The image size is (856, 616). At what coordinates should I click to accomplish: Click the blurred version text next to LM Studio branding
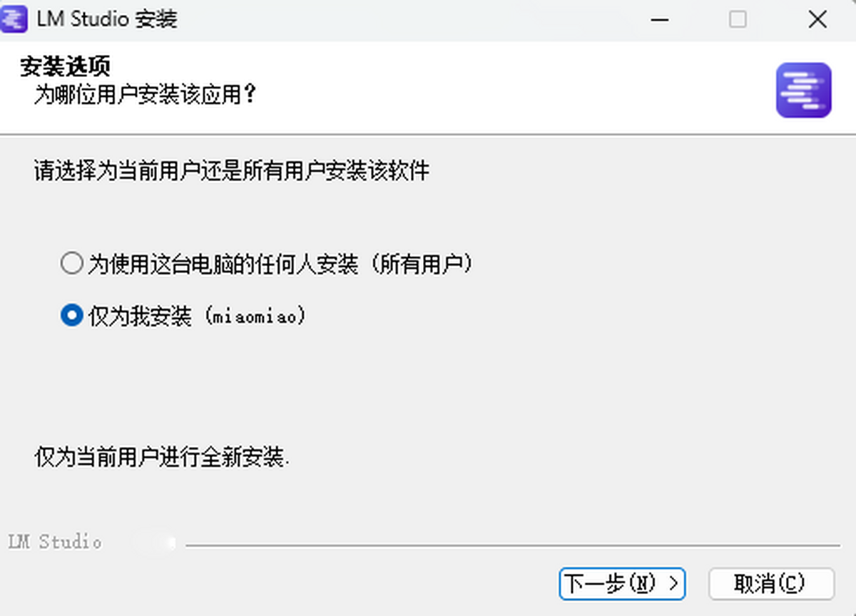pyautogui.click(x=156, y=543)
